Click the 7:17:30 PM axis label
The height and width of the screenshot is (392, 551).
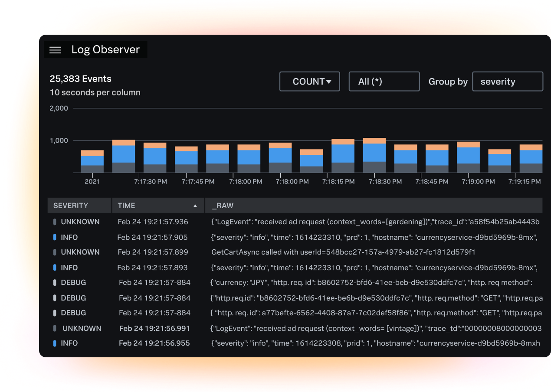coord(151,182)
